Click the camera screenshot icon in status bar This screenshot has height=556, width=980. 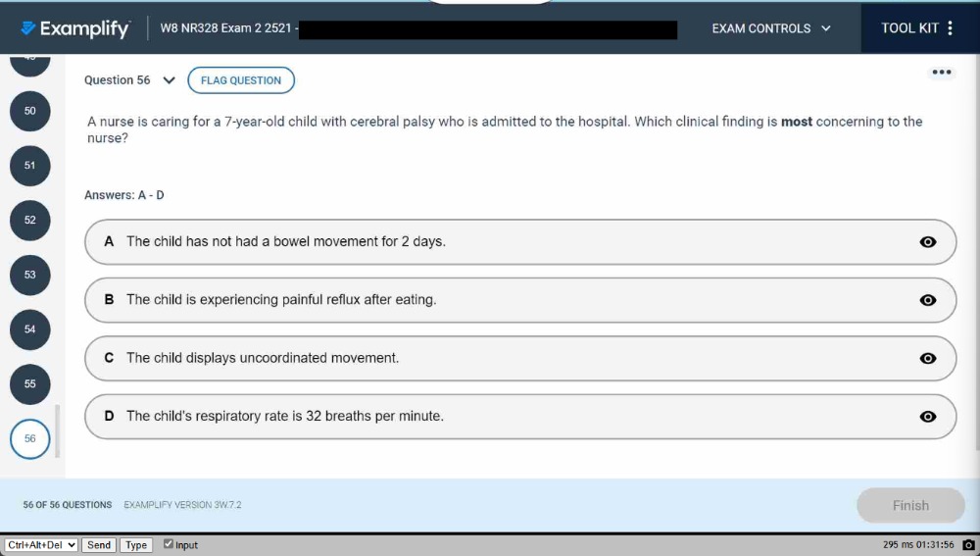tap(969, 545)
